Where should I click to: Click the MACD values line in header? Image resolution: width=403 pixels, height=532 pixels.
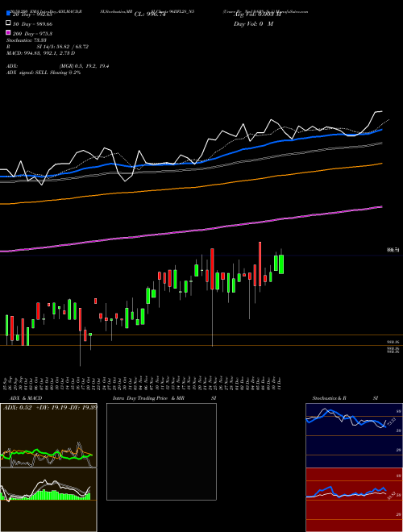pos(41,53)
